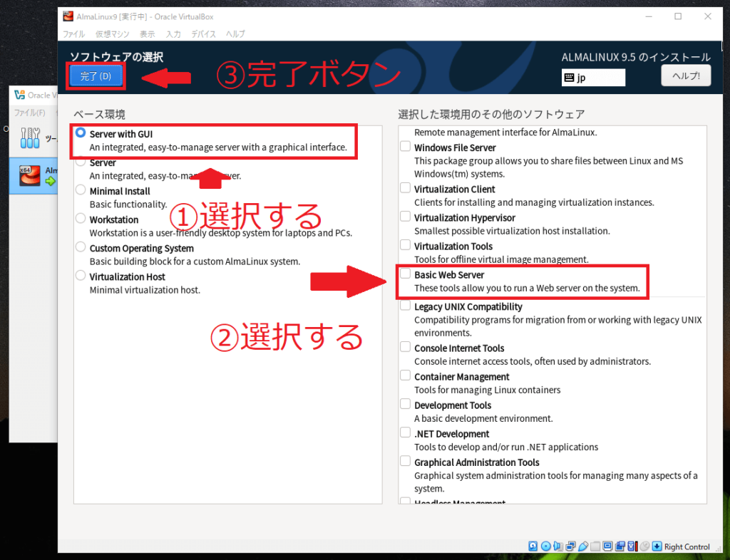Tick the Virtualization Client checkbox
Screen dimensions: 730x560
tap(406, 188)
